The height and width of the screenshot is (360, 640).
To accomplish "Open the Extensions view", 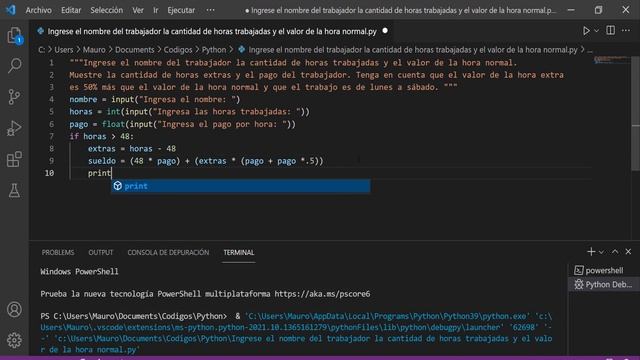I will tap(14, 159).
